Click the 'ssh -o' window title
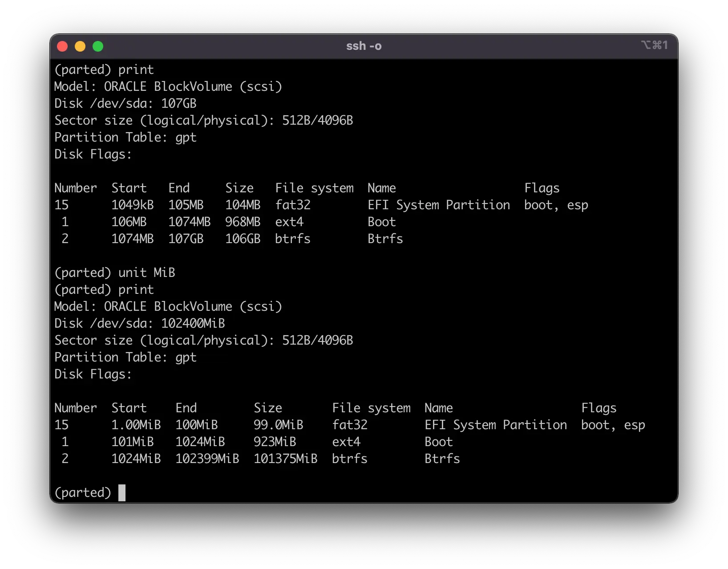This screenshot has height=569, width=728. click(364, 46)
